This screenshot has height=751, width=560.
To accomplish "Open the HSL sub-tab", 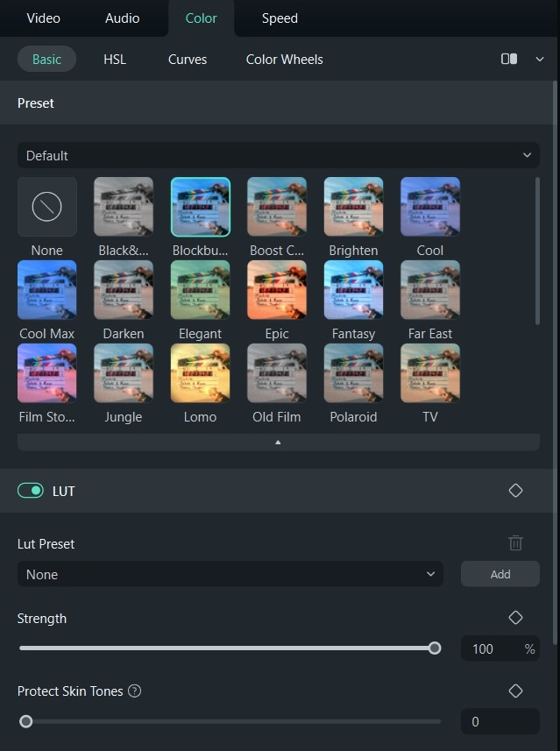I will pyautogui.click(x=115, y=59).
